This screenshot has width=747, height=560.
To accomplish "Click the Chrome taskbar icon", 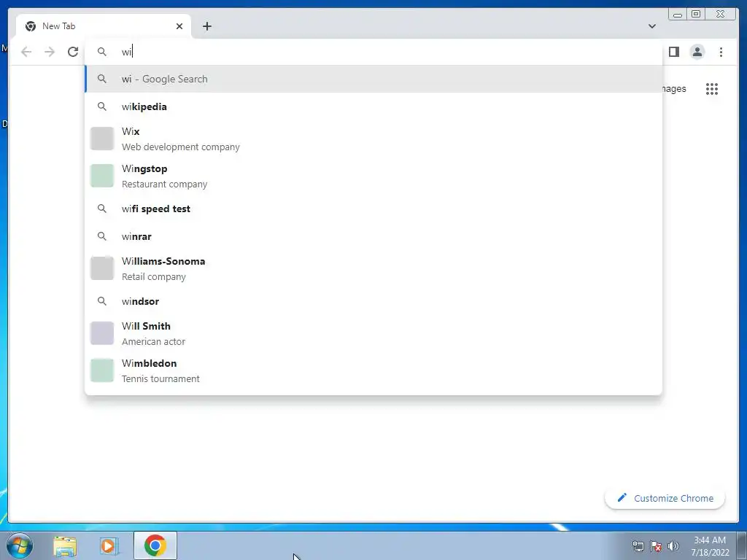I will tap(155, 545).
